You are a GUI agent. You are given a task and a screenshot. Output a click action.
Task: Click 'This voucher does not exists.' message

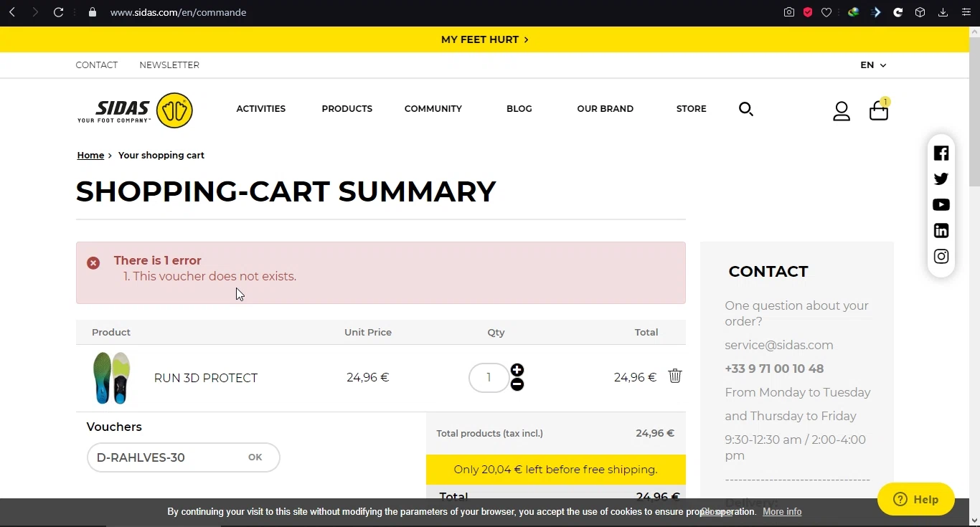(215, 277)
